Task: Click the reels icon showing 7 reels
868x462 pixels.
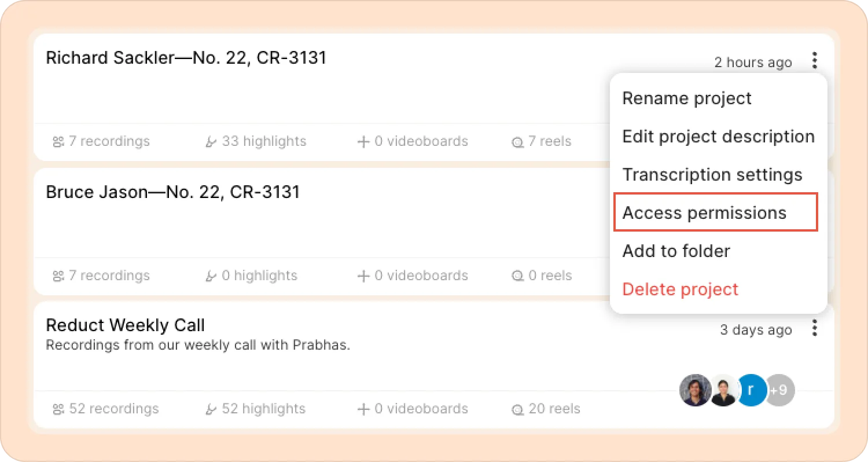Action: point(517,142)
